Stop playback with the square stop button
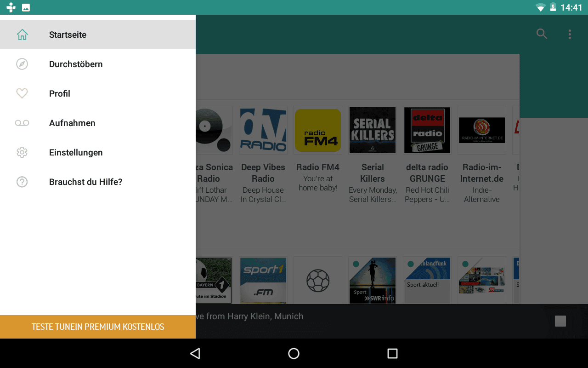The width and height of the screenshot is (588, 368). tap(560, 321)
